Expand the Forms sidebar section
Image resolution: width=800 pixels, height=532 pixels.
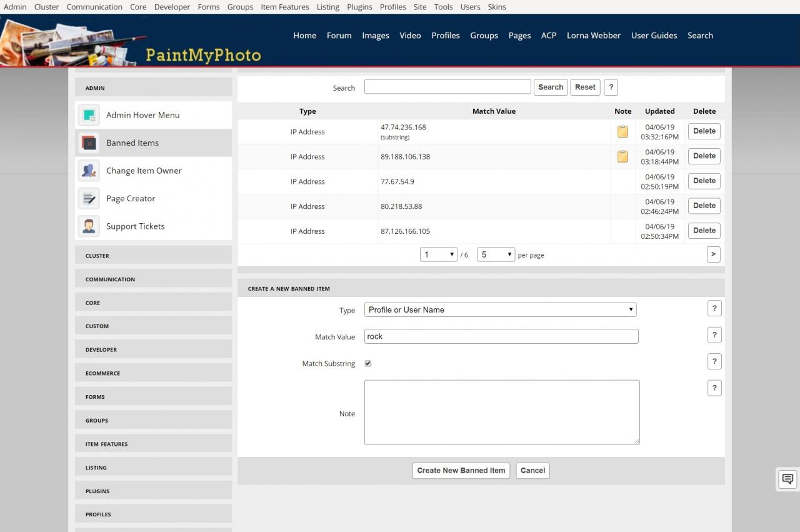point(153,397)
